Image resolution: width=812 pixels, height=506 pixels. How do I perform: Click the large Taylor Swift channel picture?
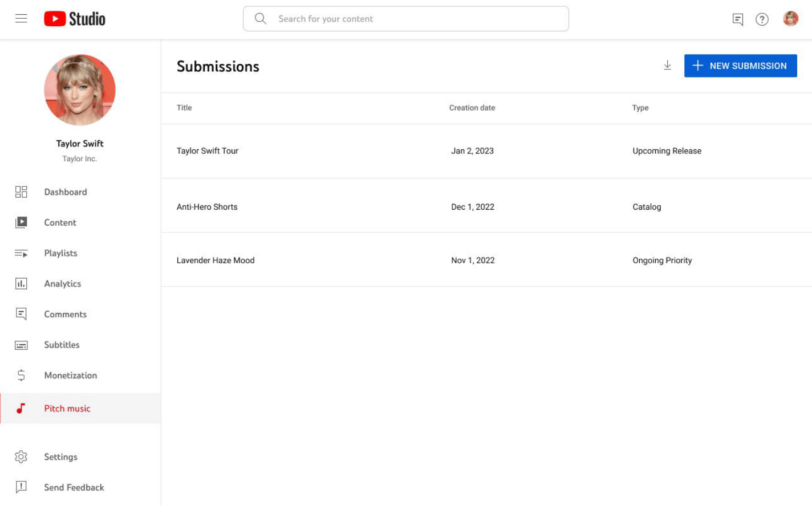(x=80, y=90)
